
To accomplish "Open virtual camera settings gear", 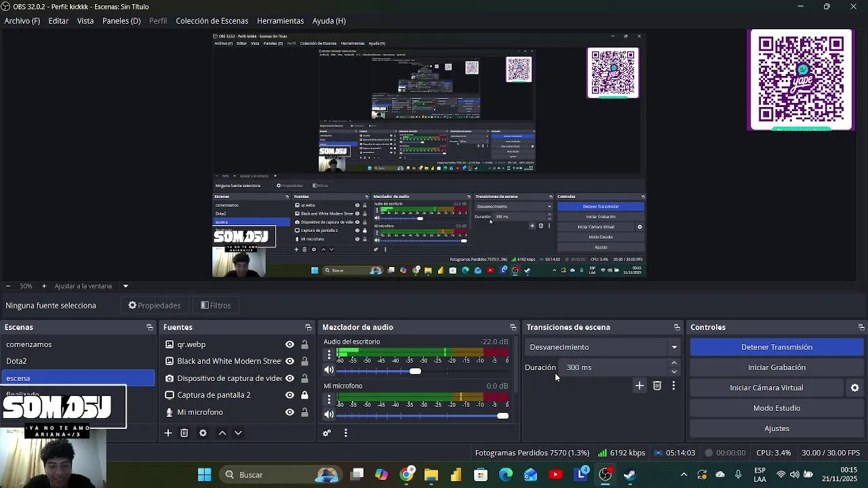I will pyautogui.click(x=854, y=388).
